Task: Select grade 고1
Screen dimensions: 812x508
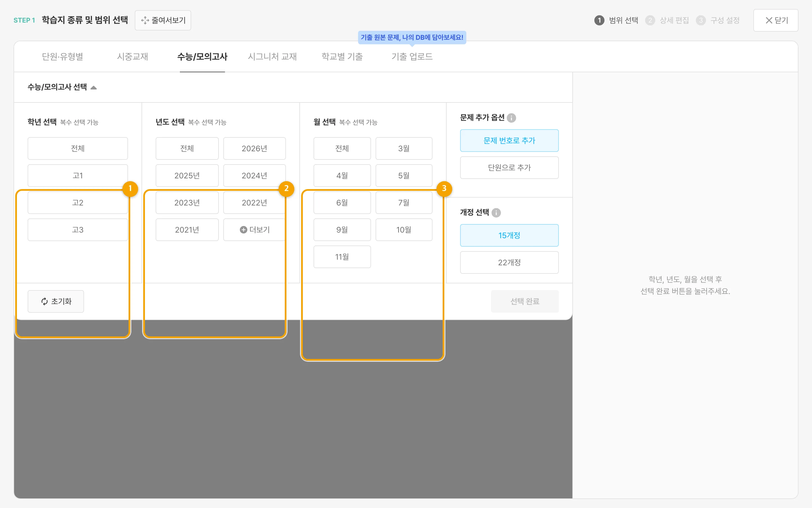Action: point(78,176)
